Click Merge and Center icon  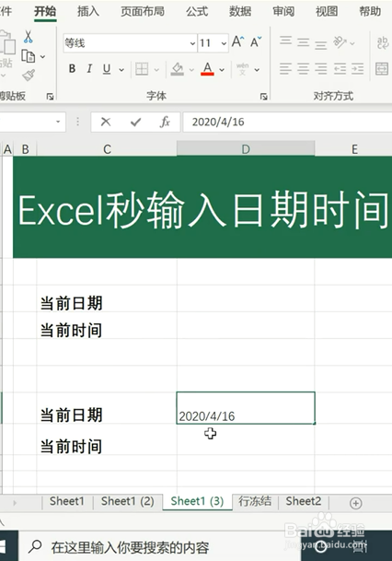click(382, 69)
